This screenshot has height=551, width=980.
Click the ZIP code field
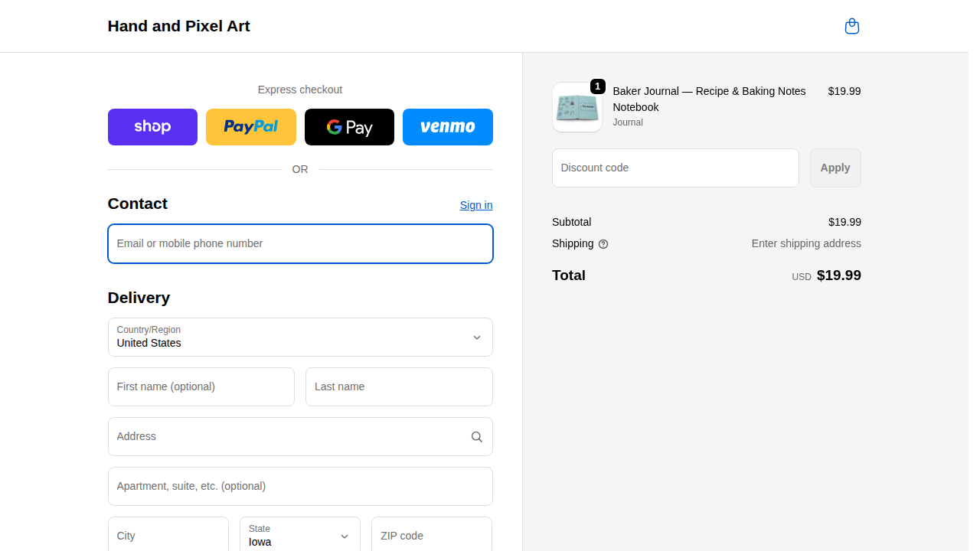tap(432, 536)
